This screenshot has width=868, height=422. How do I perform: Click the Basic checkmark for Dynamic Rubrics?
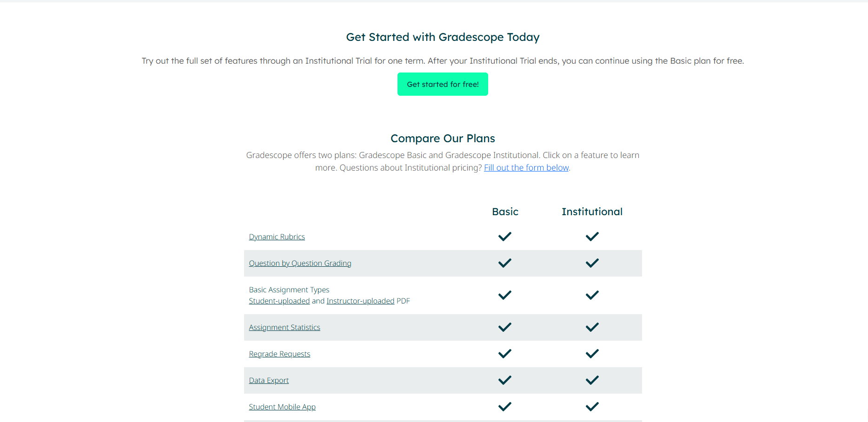point(504,237)
